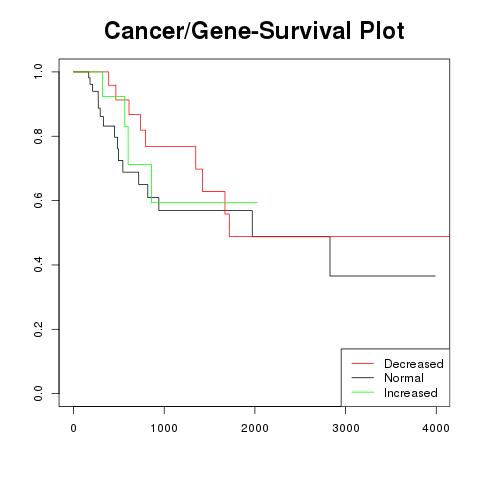Image resolution: width=480 pixels, height=480 pixels.
Task: Click the end of the green Increased curve
Action: point(256,202)
